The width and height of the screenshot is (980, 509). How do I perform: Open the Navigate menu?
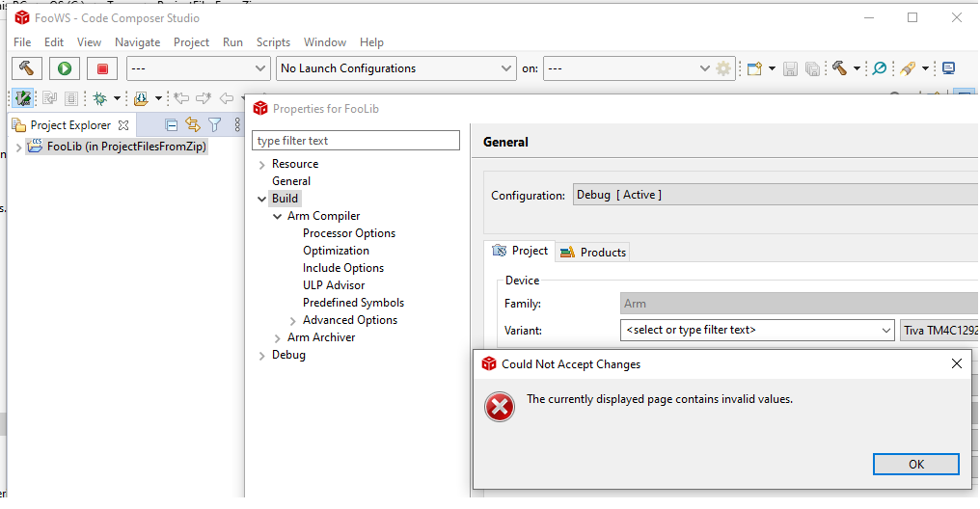point(137,42)
